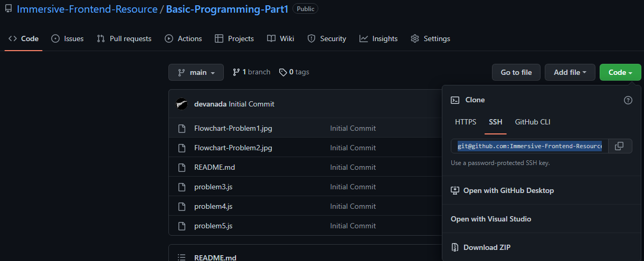Open the Security tab
Screen dimensions: 644x261
(327, 38)
